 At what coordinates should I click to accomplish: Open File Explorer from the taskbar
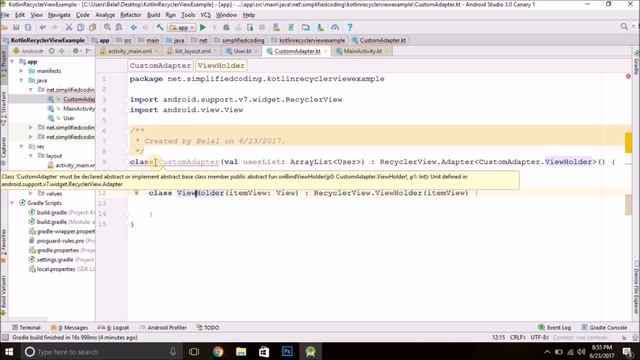pos(241,351)
